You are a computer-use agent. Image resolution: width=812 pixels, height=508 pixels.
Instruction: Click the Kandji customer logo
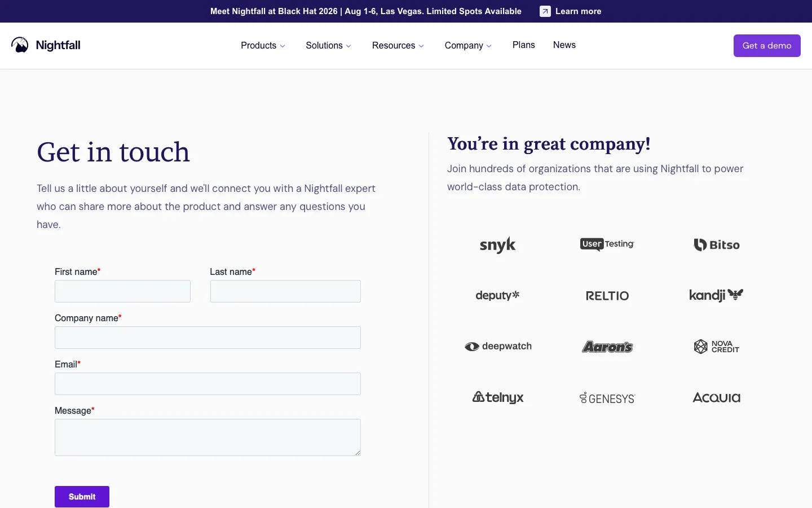point(717,295)
